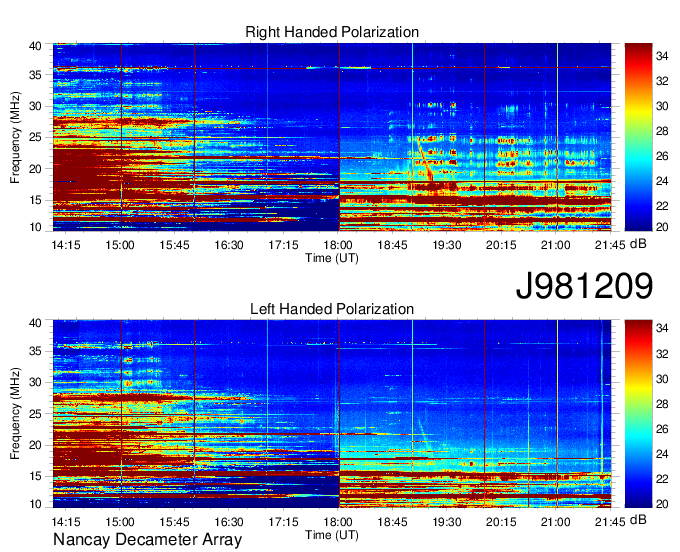Click 15:00 time tick on Left Handed plot

(120, 521)
